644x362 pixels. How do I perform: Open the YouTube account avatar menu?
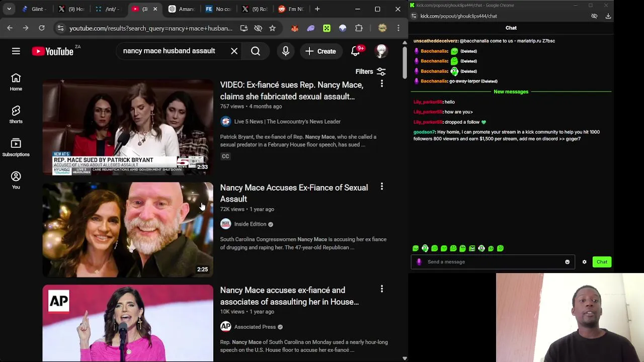(x=381, y=51)
